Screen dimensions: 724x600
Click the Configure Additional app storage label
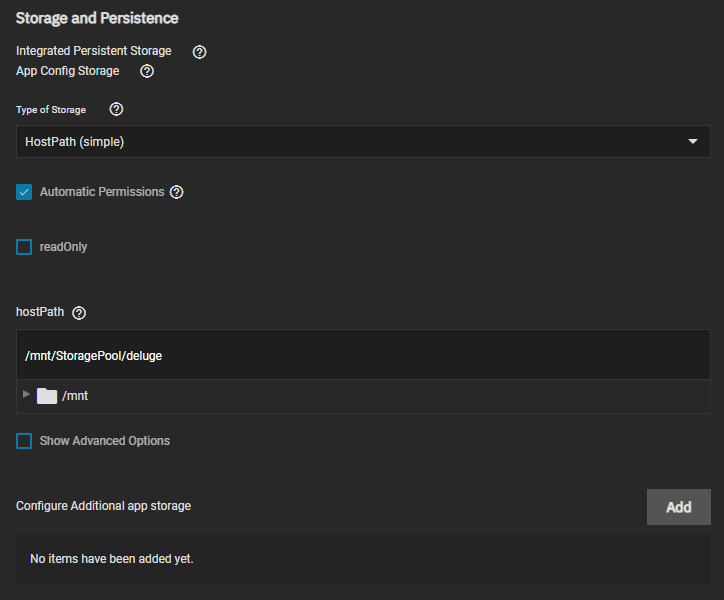(x=103, y=506)
